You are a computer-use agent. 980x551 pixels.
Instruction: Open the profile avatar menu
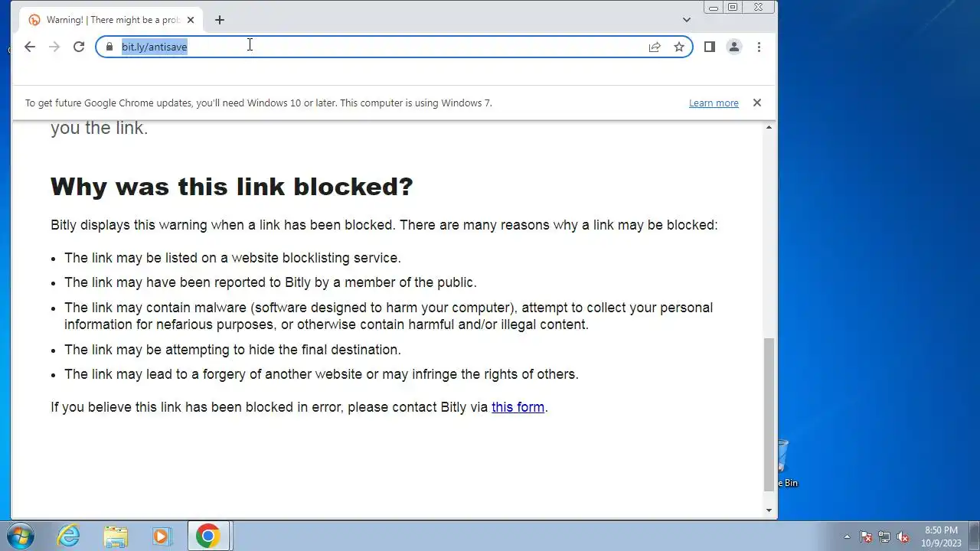733,47
